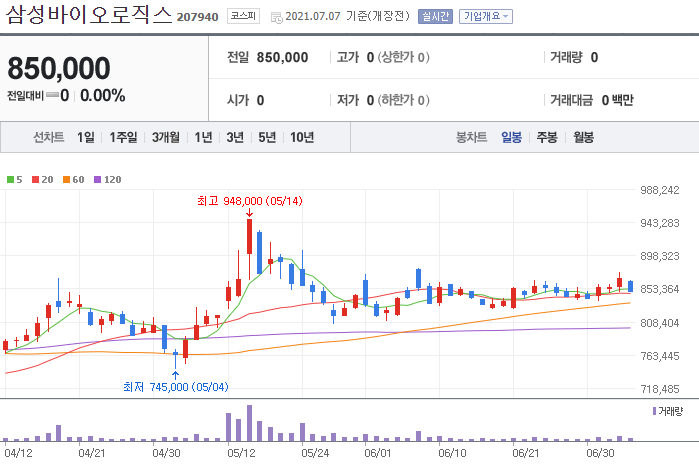
Task: Click the tallest volume bar near 05/14
Action: pyautogui.click(x=249, y=423)
